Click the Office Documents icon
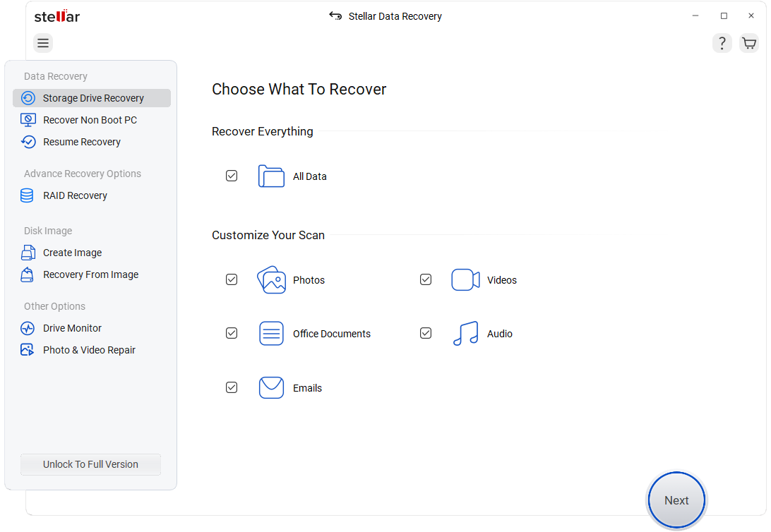The height and width of the screenshot is (532, 771). pos(271,334)
